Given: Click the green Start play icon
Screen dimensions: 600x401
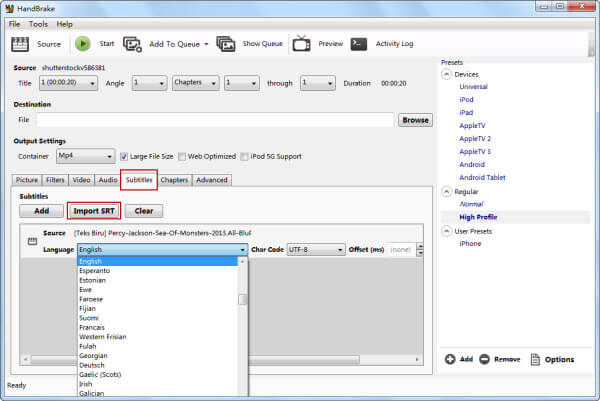Looking at the screenshot, I should coord(82,44).
